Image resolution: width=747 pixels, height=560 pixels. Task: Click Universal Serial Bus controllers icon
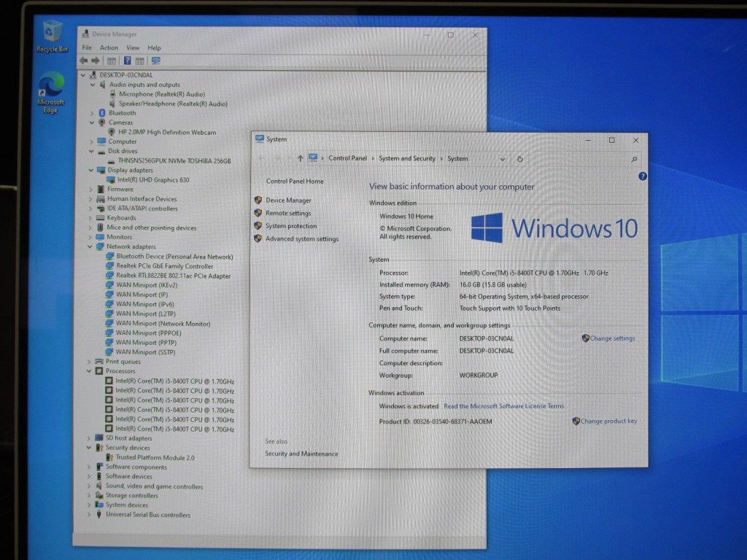[98, 514]
